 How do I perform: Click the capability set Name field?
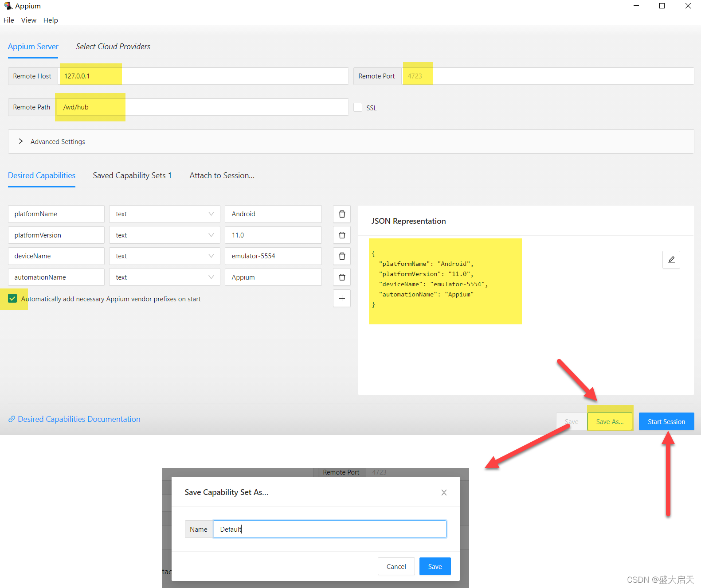click(330, 529)
